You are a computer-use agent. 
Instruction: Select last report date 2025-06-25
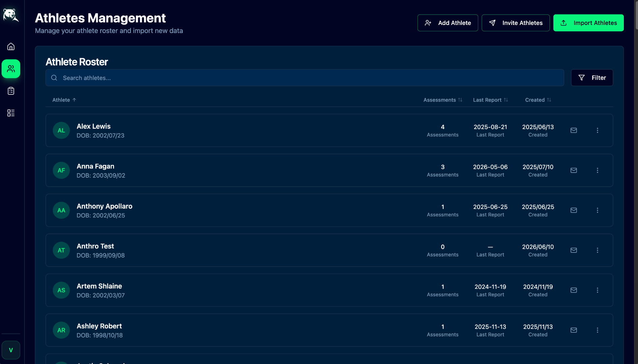click(x=490, y=207)
